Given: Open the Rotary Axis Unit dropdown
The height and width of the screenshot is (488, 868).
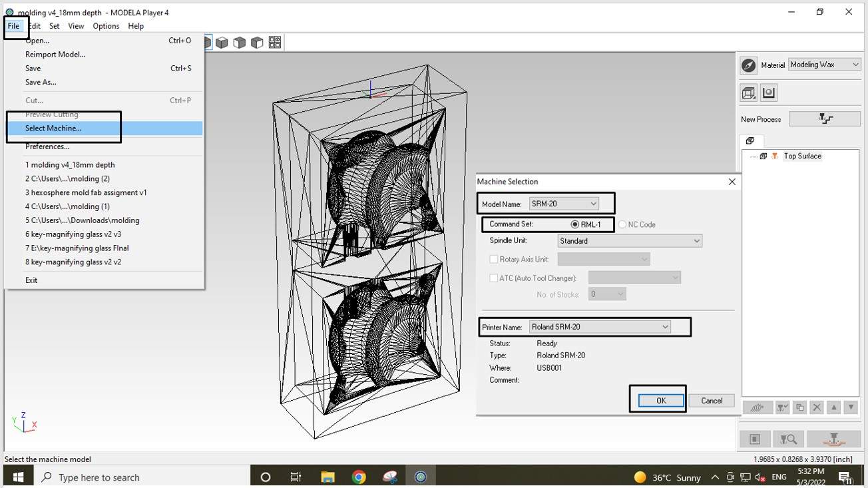Looking at the screenshot, I should click(x=604, y=259).
